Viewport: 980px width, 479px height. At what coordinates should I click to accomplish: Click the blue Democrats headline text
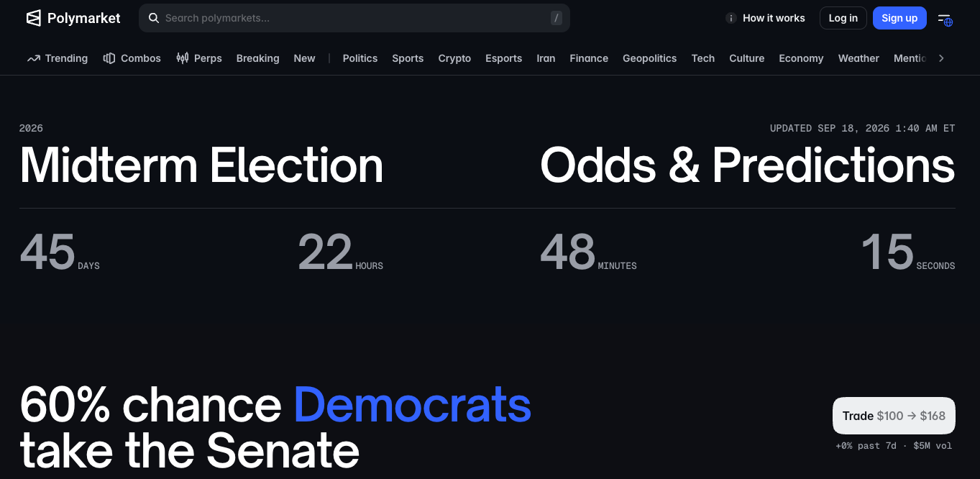413,405
